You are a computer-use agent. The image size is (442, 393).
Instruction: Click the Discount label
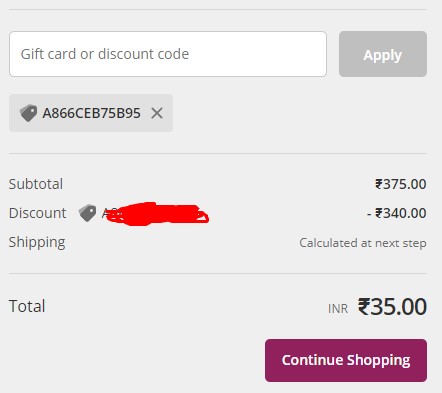(x=37, y=213)
